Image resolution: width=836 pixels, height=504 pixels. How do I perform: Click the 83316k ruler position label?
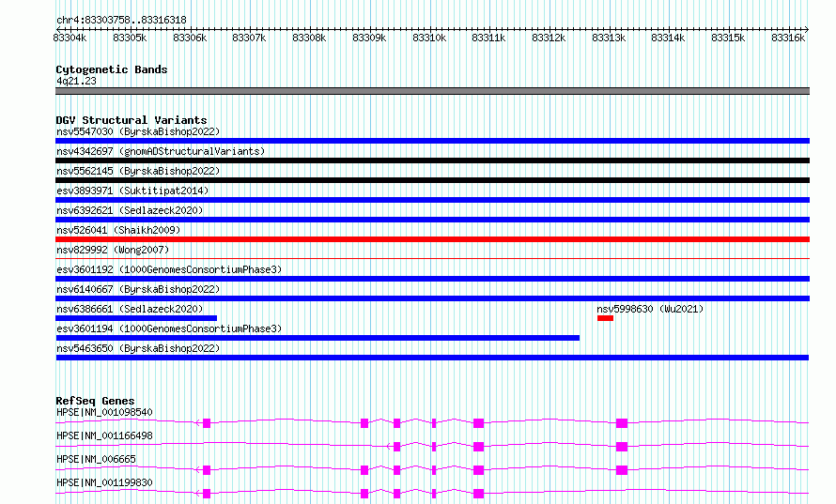(x=788, y=38)
